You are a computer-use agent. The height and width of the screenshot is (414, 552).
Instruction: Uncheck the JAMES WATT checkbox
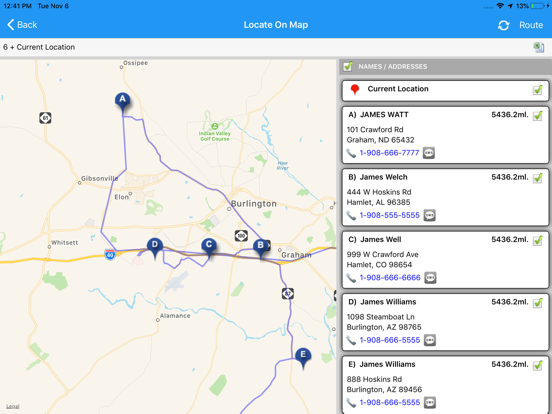tap(538, 115)
